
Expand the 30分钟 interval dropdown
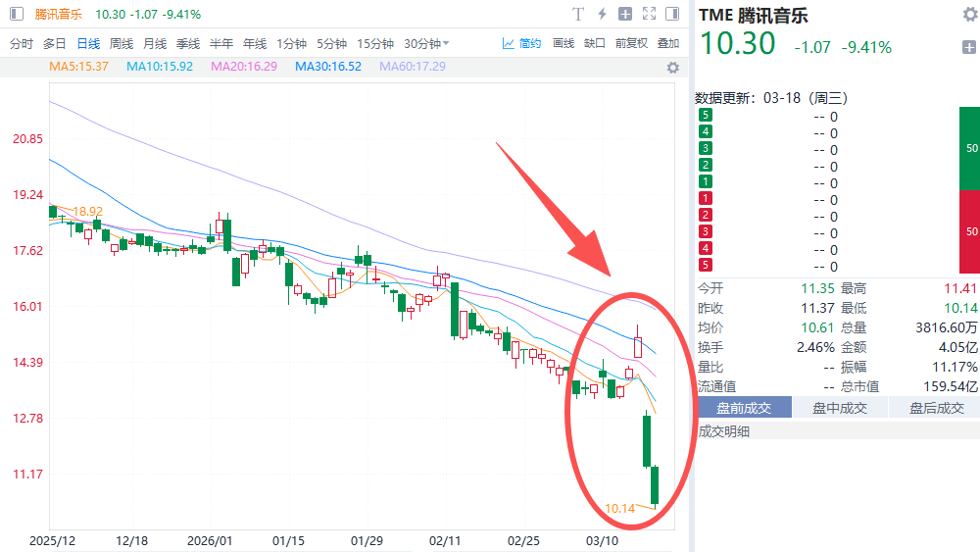427,44
